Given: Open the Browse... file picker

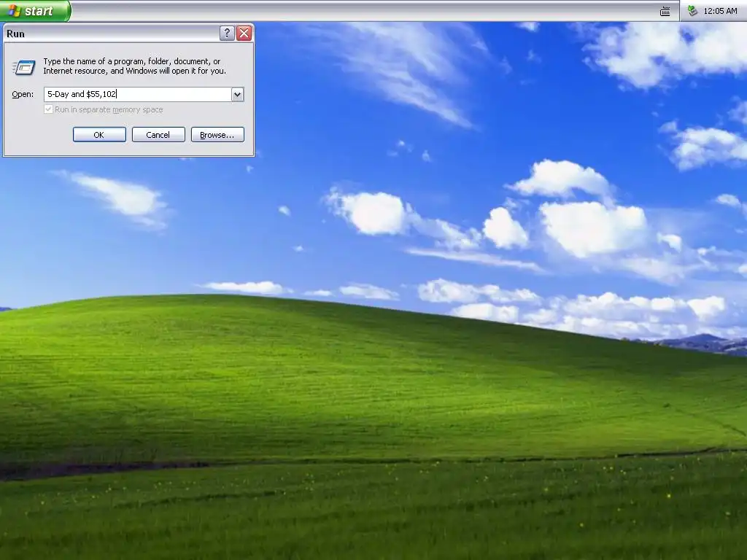Looking at the screenshot, I should pos(217,135).
